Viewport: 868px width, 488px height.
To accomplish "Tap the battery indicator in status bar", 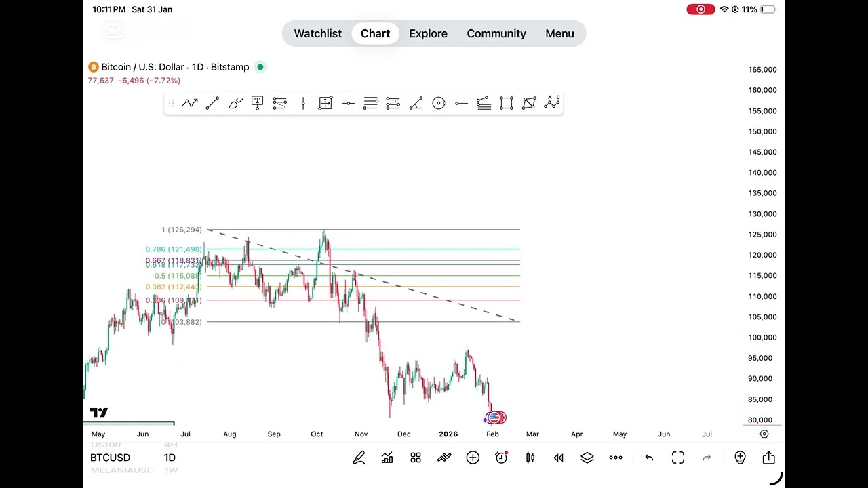I will pos(768,9).
